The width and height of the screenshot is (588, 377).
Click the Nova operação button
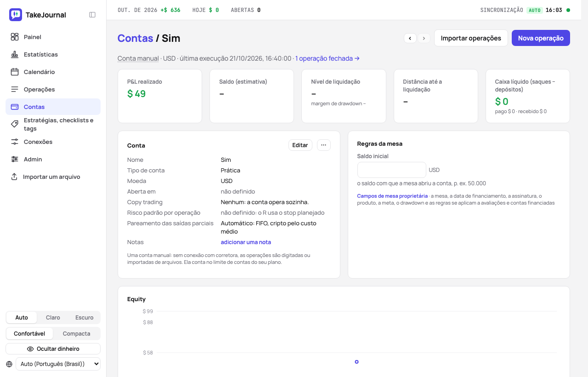point(541,38)
